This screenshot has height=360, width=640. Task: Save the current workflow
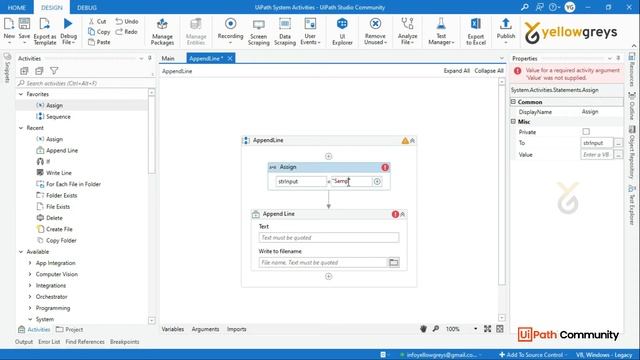coord(24,29)
